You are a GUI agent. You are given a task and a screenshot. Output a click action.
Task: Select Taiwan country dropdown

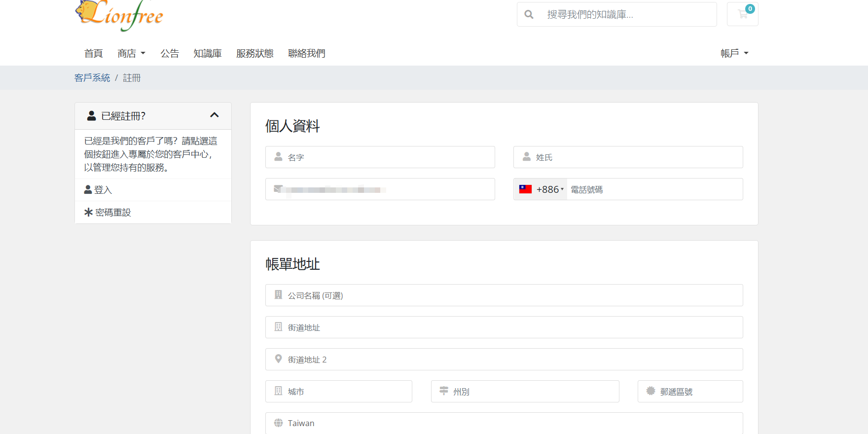click(504, 423)
